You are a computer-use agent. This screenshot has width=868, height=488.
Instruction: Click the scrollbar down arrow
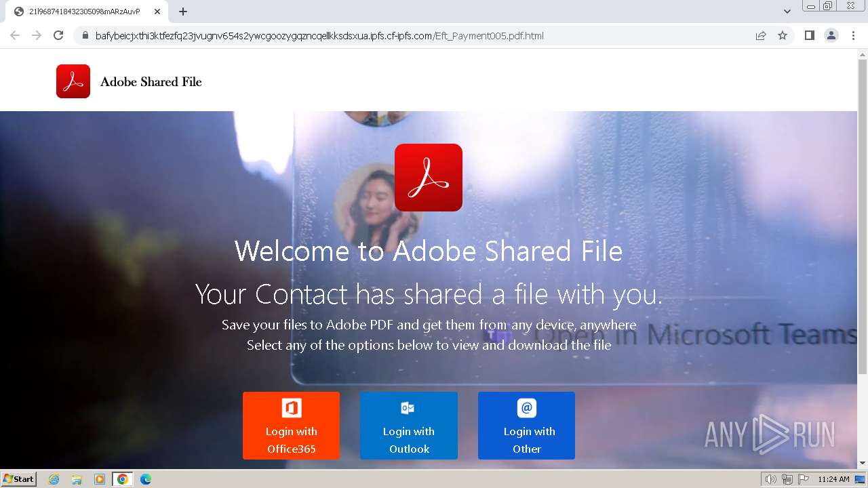863,464
